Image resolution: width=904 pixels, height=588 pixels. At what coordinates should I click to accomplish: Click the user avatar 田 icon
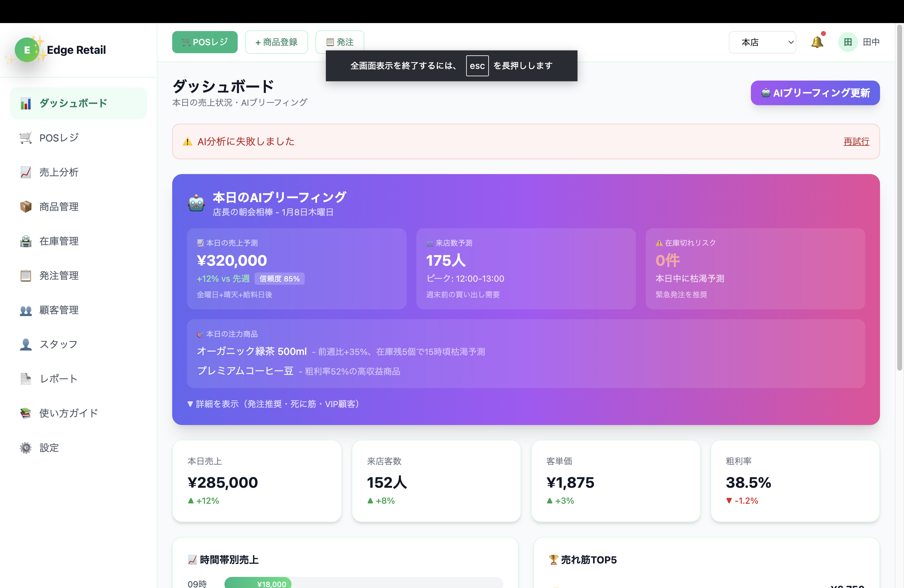pyautogui.click(x=847, y=42)
